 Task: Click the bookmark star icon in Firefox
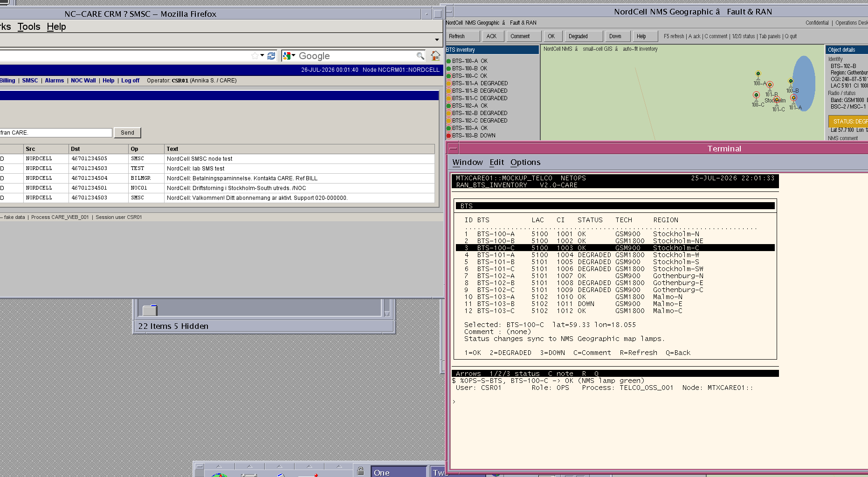click(255, 56)
